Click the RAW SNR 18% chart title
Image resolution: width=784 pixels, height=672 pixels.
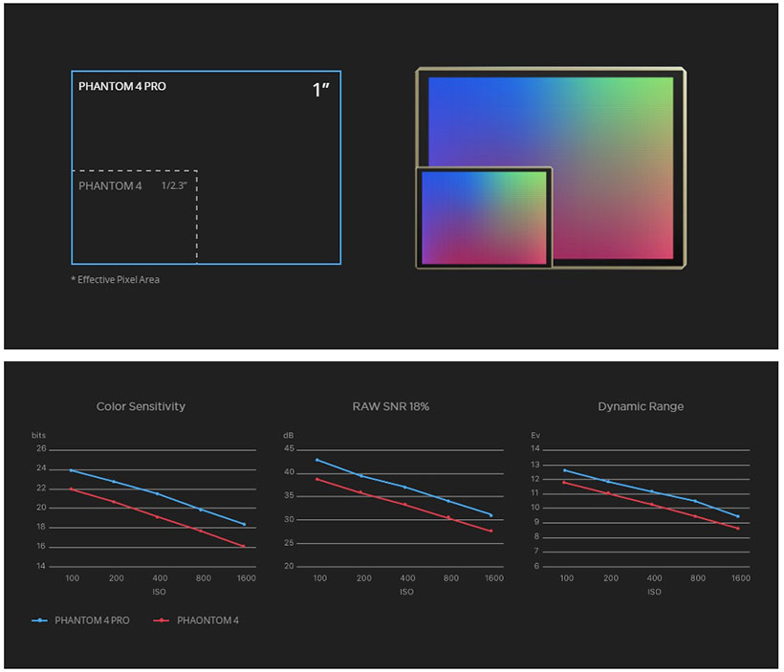[x=390, y=406]
